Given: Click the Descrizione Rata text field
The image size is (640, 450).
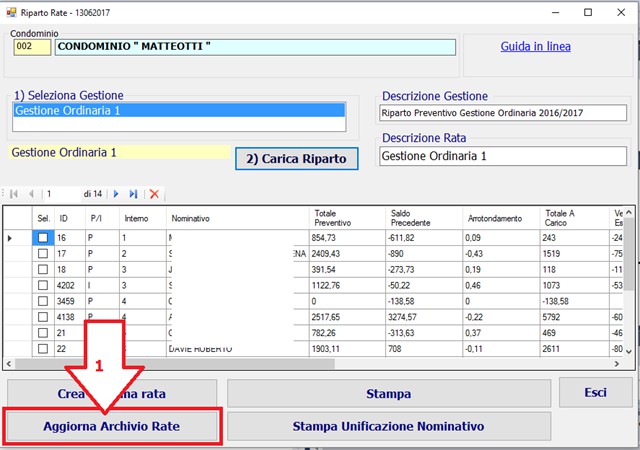Looking at the screenshot, I should [x=503, y=156].
